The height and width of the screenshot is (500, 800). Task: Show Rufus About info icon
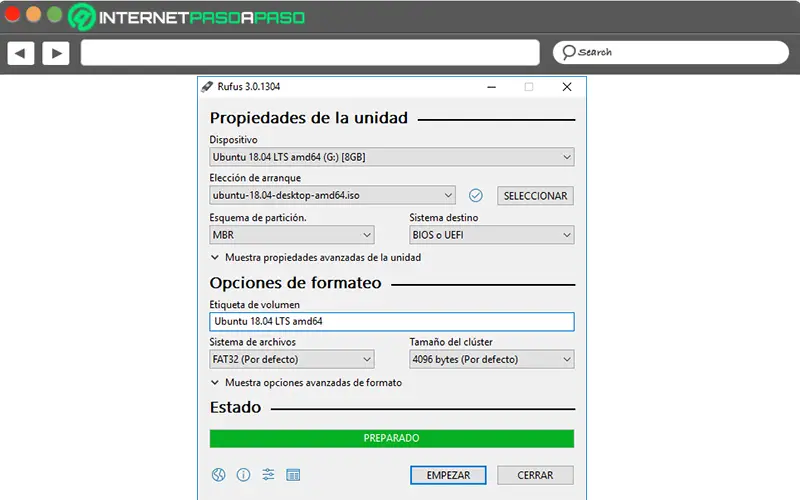point(243,475)
